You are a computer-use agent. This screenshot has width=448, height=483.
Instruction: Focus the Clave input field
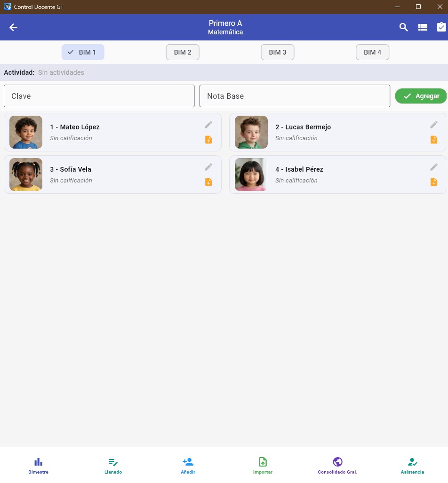click(x=99, y=96)
